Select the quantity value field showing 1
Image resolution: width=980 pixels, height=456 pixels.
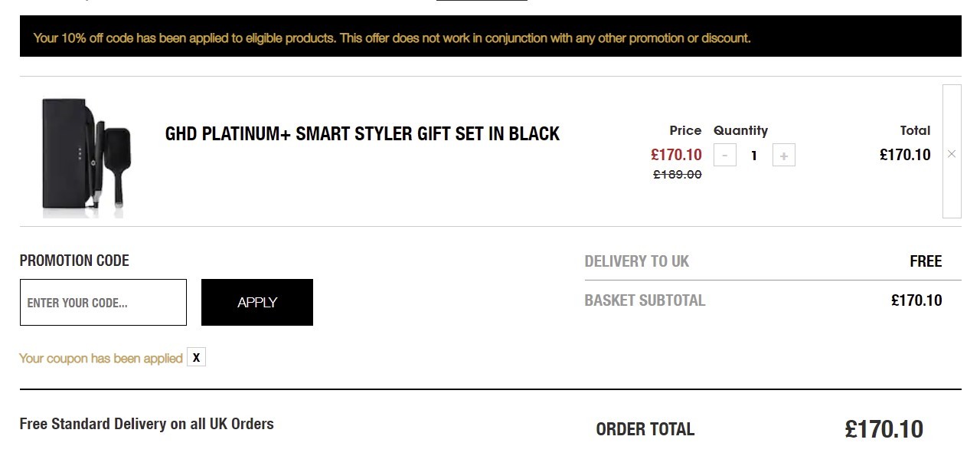pyautogui.click(x=754, y=156)
